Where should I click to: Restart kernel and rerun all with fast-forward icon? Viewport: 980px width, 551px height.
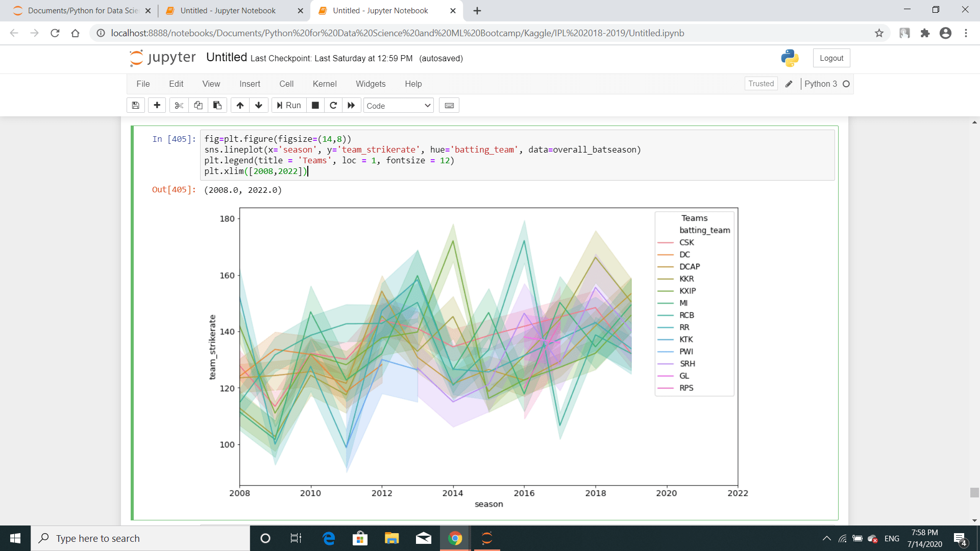351,106
